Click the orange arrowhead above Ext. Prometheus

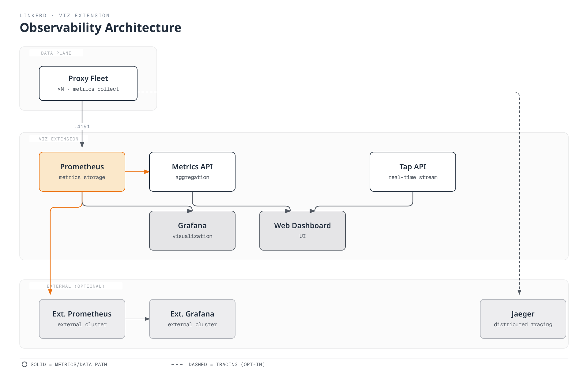50,292
